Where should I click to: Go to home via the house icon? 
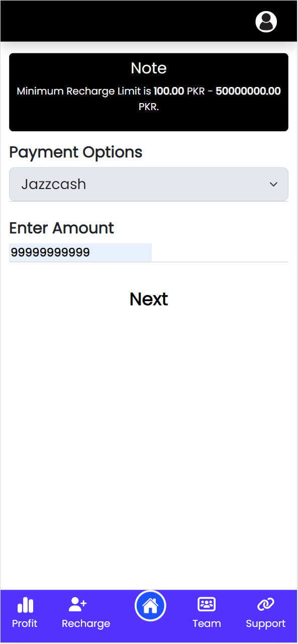pos(150,606)
